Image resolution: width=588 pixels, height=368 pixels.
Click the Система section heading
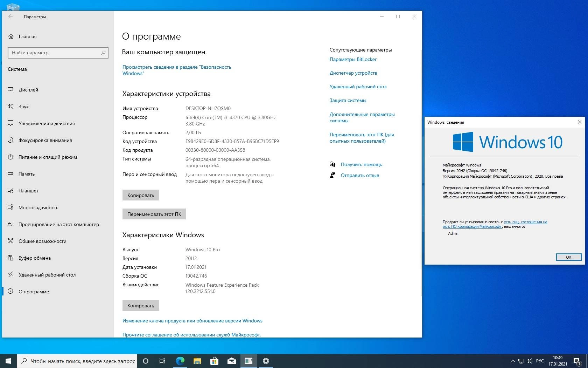[17, 69]
